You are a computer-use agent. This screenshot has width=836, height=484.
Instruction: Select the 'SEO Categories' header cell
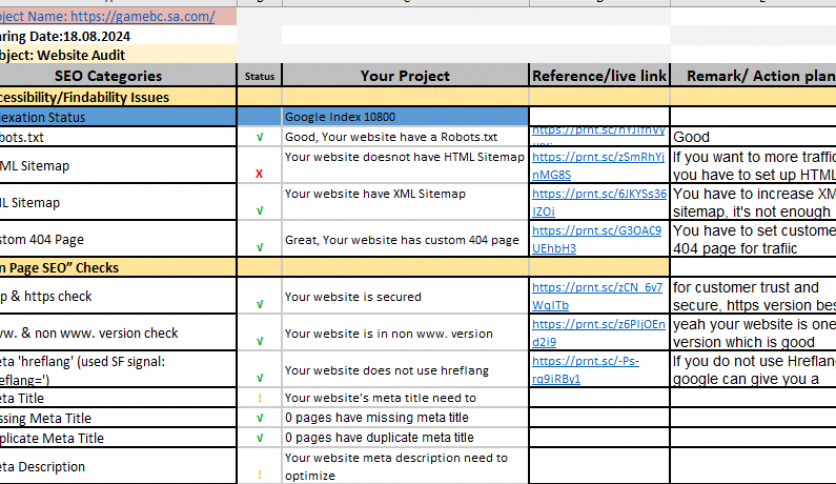108,76
